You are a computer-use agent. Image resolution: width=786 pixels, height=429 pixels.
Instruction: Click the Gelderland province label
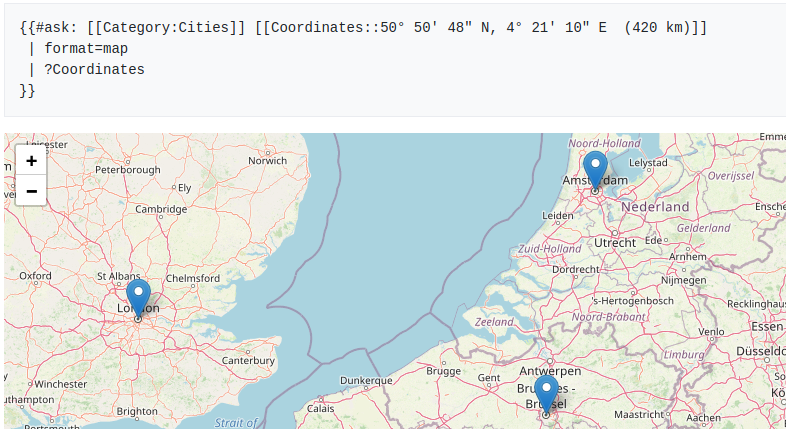704,228
